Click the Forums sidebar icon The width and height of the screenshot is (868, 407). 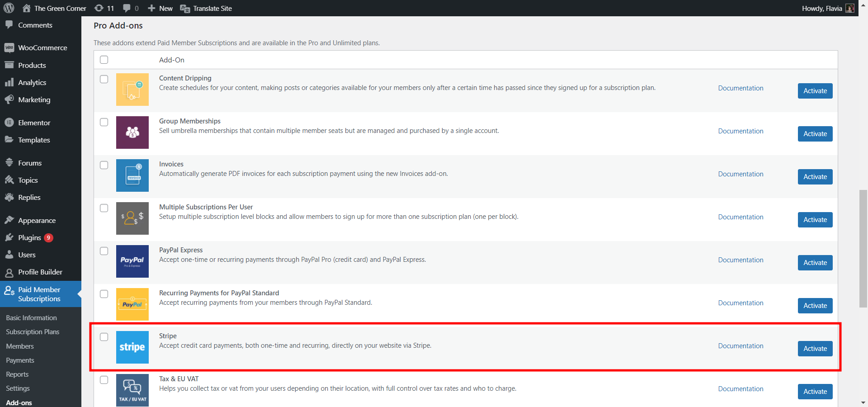click(x=9, y=163)
